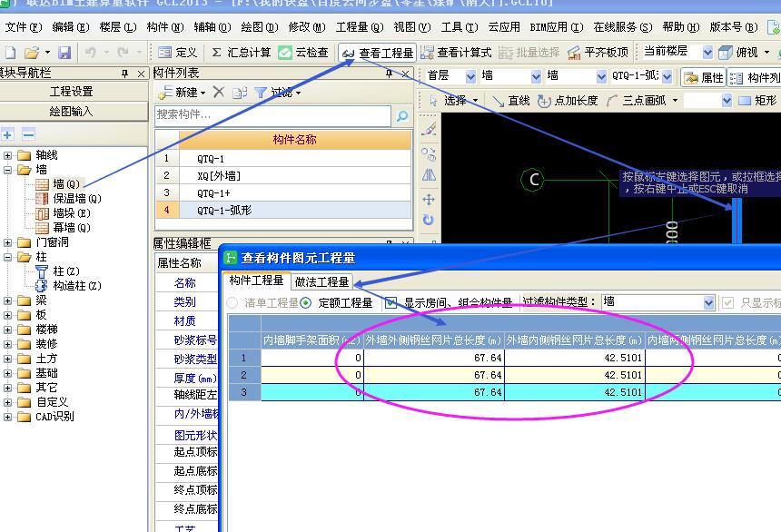Toggle the 只显示 checkbox
The width and height of the screenshot is (781, 532).
(727, 302)
